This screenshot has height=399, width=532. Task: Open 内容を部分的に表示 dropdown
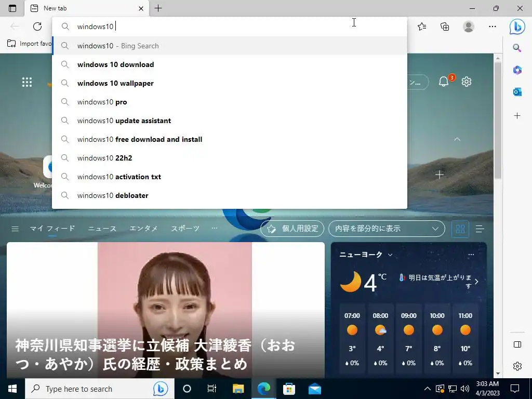[x=387, y=229]
